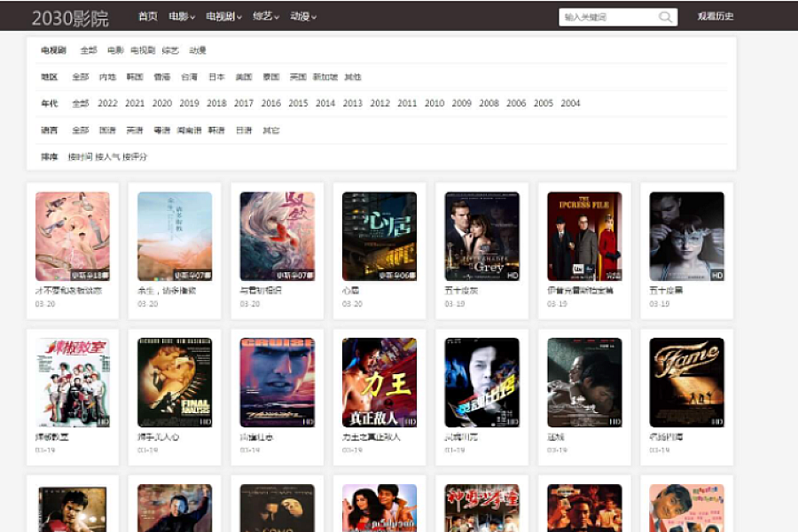Select 动漫 in the type filter row
The height and width of the screenshot is (532, 798).
click(198, 51)
